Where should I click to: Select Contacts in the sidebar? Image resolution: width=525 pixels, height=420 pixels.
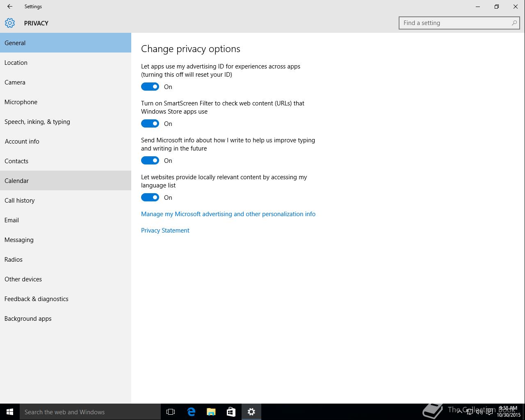tap(66, 161)
